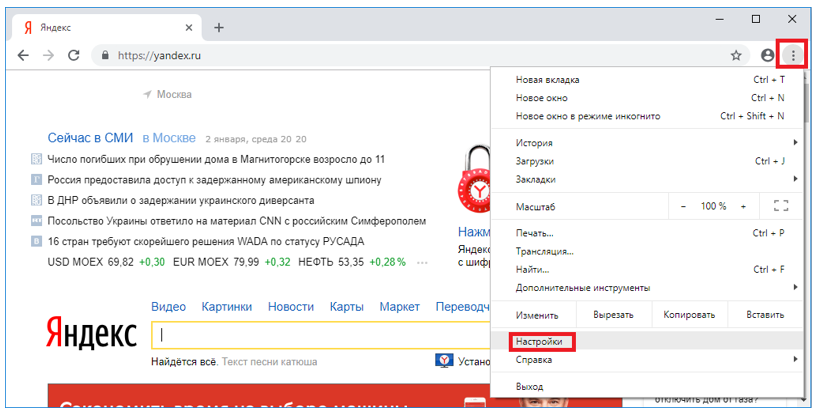The image size is (817, 412).
Task: Click the user profile avatar icon
Action: (x=767, y=55)
